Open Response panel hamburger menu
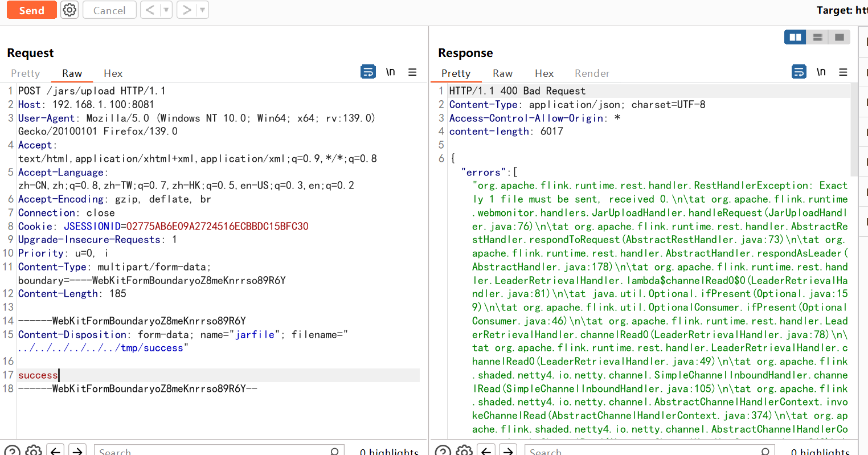Image resolution: width=868 pixels, height=455 pixels. pyautogui.click(x=843, y=72)
